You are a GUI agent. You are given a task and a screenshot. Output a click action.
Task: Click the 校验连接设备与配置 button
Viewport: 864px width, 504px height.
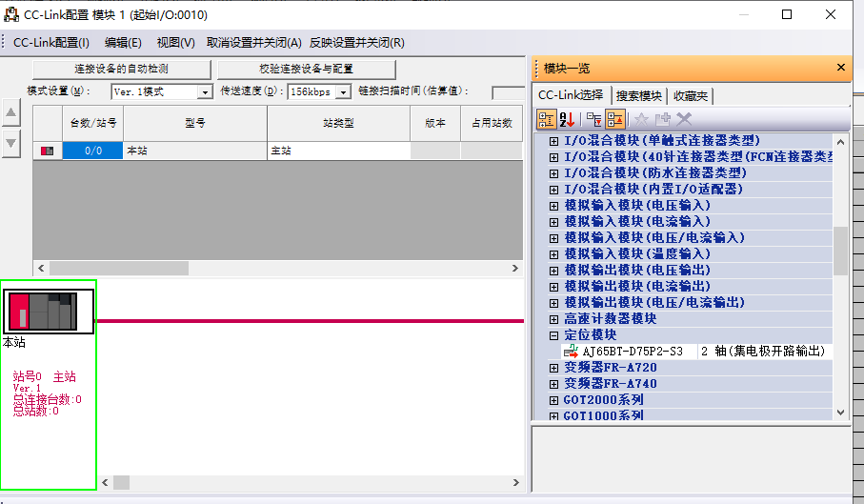(306, 70)
